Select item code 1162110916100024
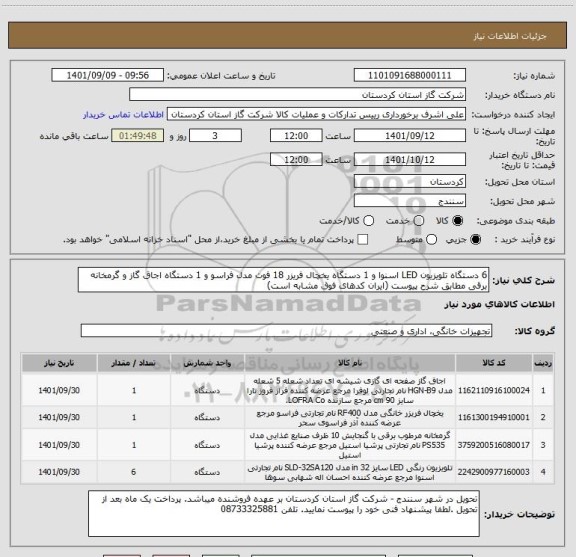The width and height of the screenshot is (576, 557). 494,391
